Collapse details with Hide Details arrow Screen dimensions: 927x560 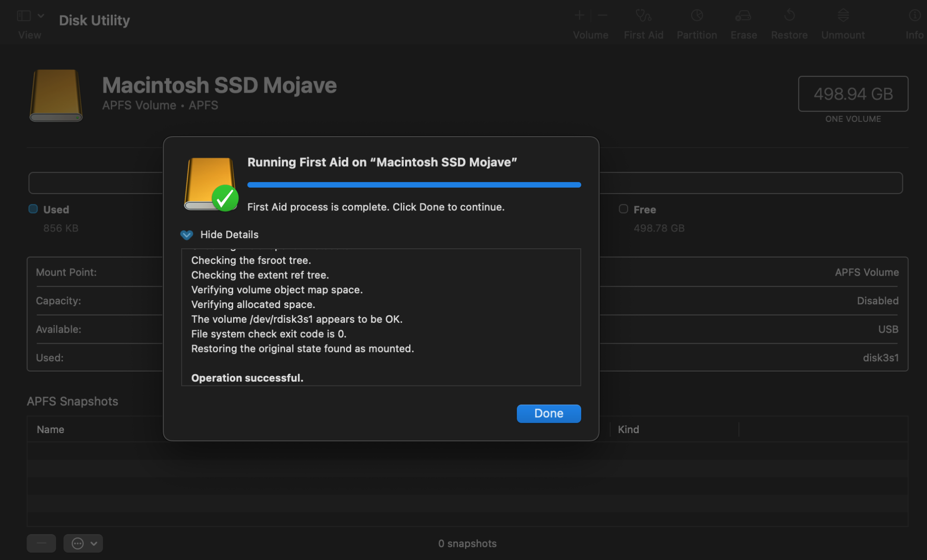click(186, 235)
